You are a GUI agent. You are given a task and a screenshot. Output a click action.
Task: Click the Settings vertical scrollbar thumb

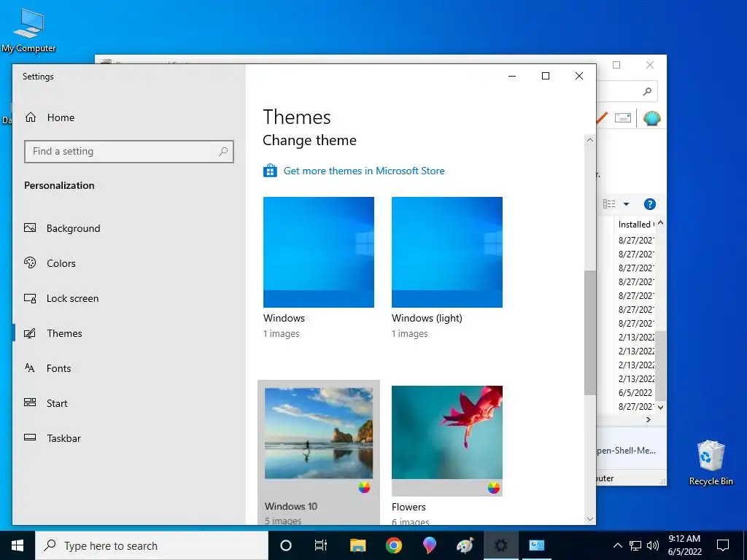click(590, 332)
